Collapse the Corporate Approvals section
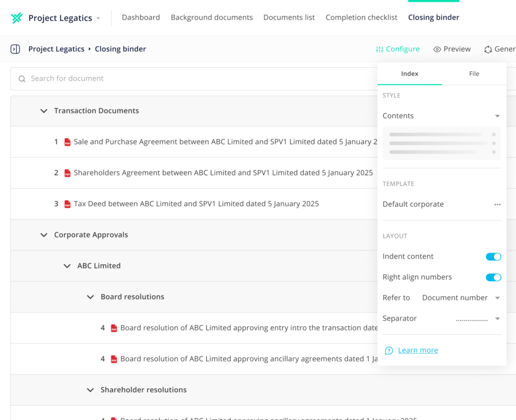Image resolution: width=516 pixels, height=420 pixels. 44,235
